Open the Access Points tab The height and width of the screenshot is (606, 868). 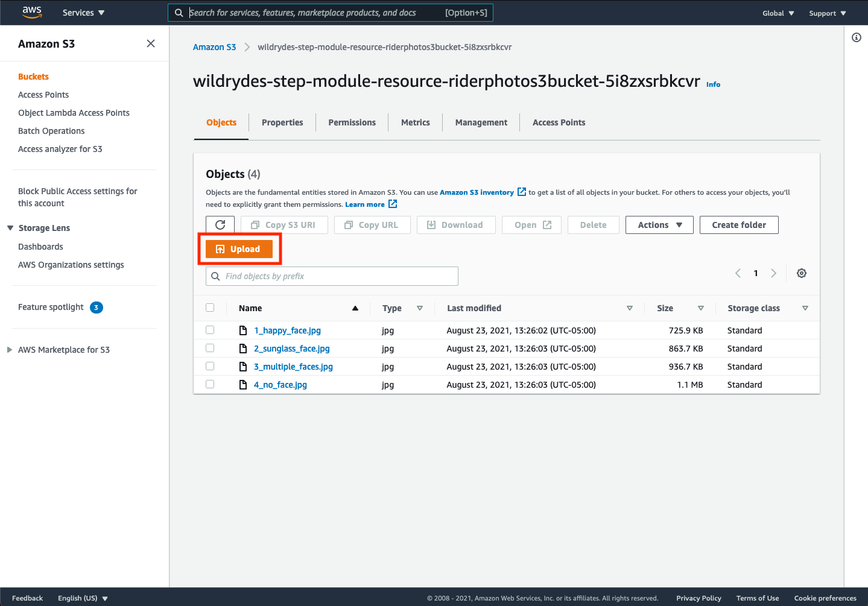559,122
